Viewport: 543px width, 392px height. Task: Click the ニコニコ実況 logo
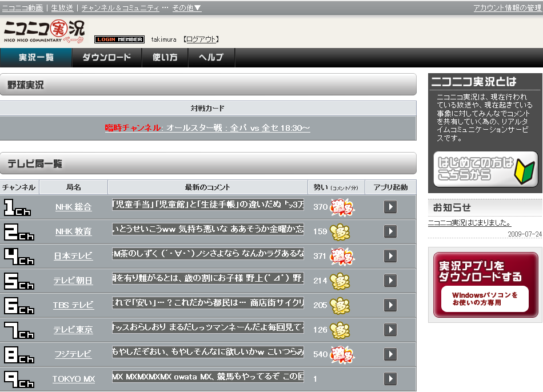point(44,31)
